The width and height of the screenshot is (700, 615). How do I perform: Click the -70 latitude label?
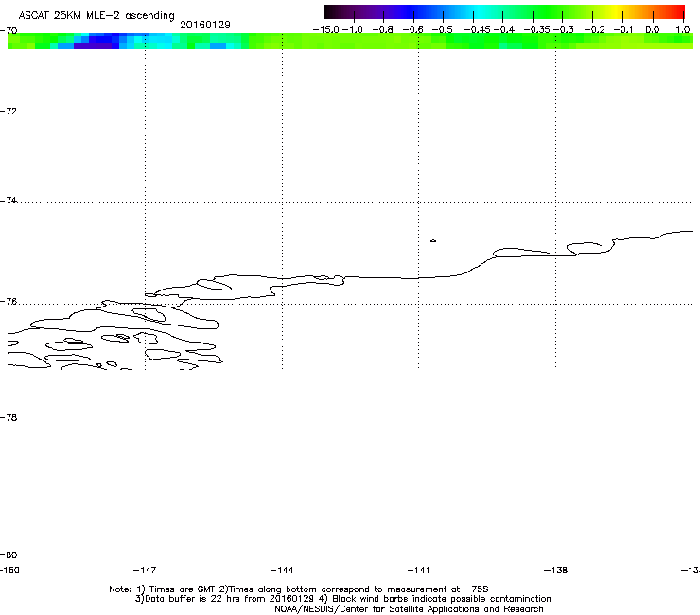point(9,31)
